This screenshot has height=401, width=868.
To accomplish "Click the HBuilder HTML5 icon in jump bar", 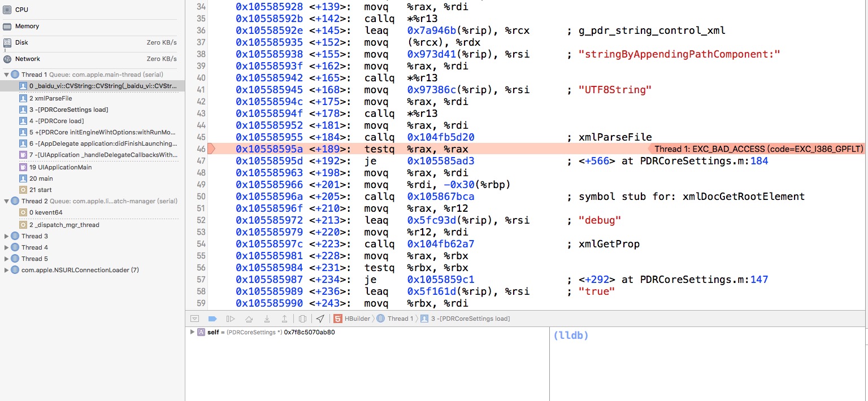I will tap(337, 319).
